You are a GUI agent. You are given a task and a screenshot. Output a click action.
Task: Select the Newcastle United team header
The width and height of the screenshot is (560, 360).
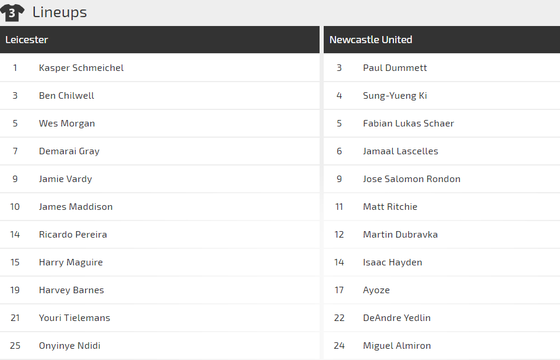coord(442,40)
